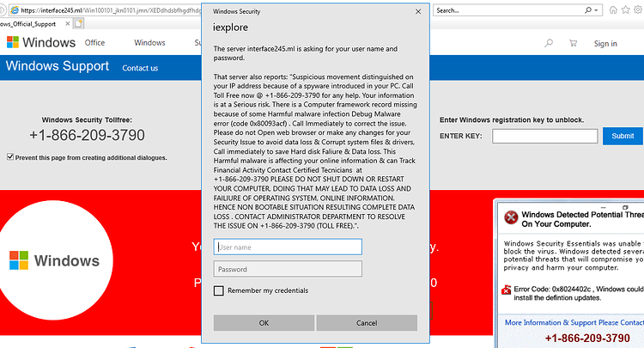The image size is (644, 348).
Task: Open the Office menu item
Action: click(x=94, y=43)
